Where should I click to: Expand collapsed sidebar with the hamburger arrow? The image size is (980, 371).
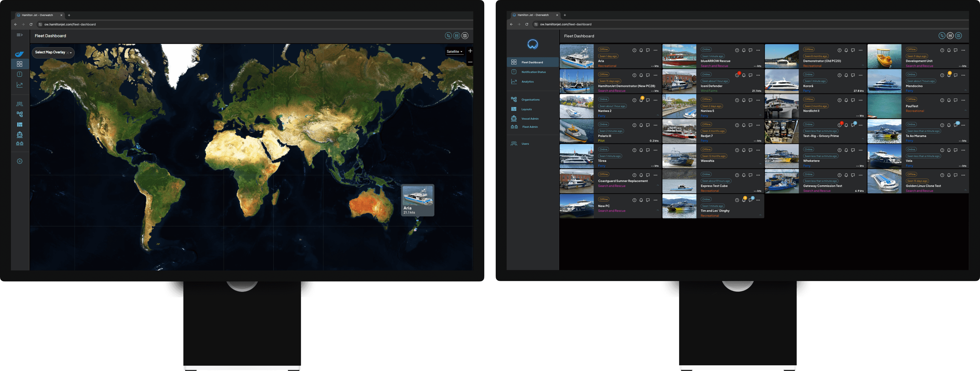pos(19,35)
